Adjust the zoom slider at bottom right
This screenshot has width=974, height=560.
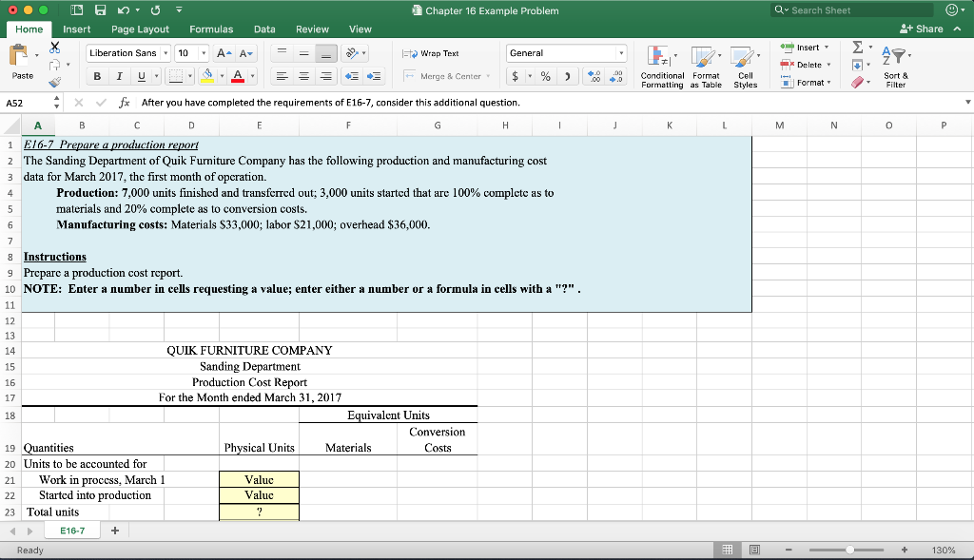point(851,550)
